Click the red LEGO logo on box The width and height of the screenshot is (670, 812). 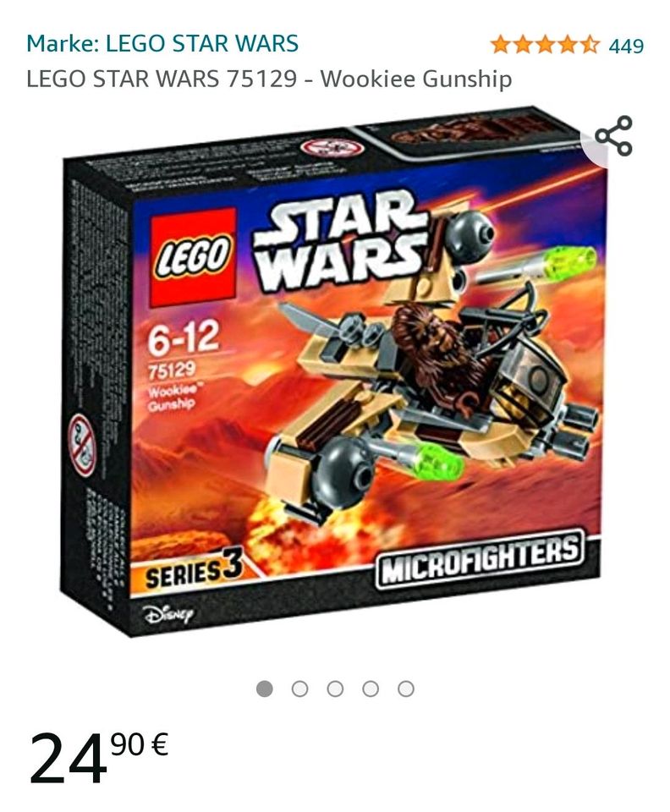[x=193, y=258]
